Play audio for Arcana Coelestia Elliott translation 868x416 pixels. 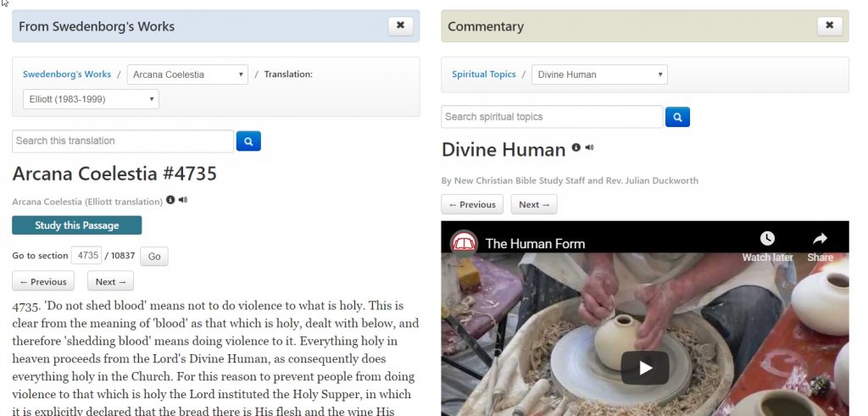tap(183, 201)
